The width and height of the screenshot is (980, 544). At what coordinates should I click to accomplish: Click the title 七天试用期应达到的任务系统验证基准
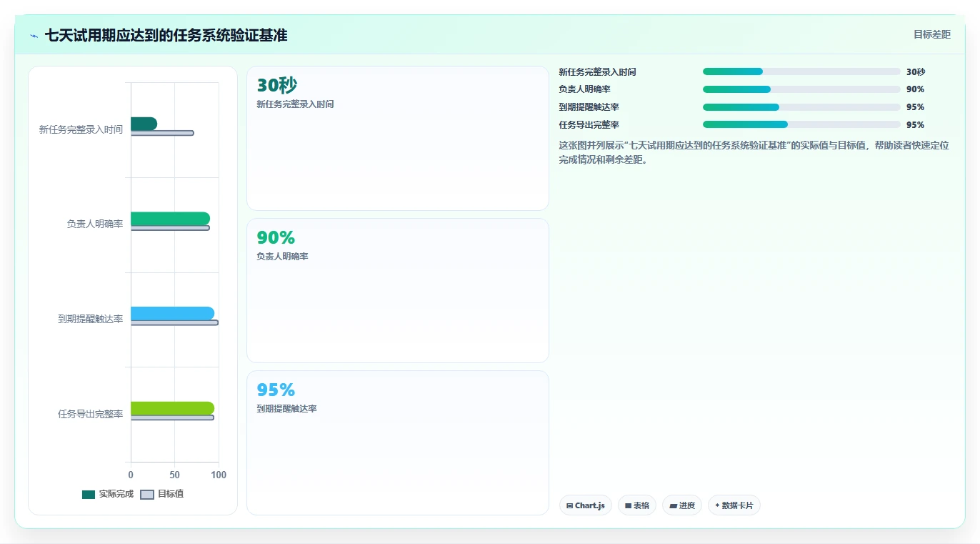(166, 35)
